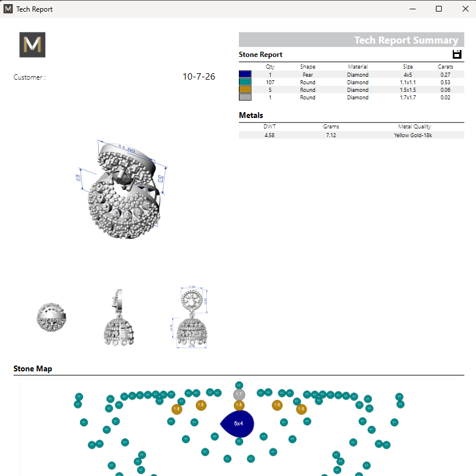Click the 0.06 carats cell

coord(445,90)
